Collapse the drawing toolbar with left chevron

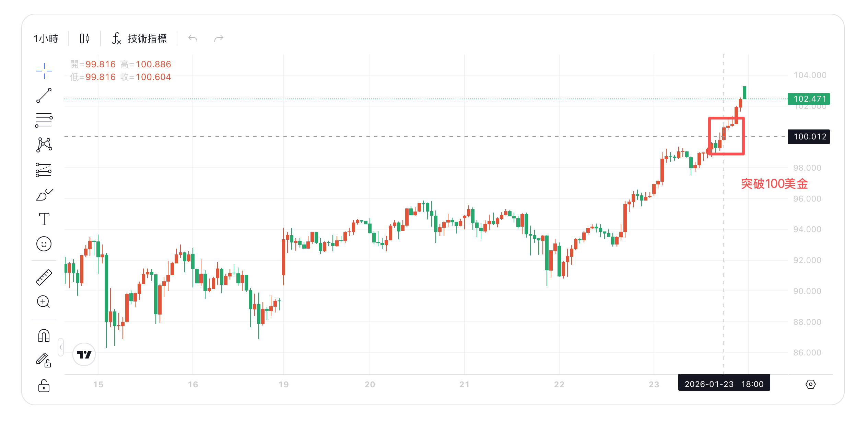[x=61, y=347]
